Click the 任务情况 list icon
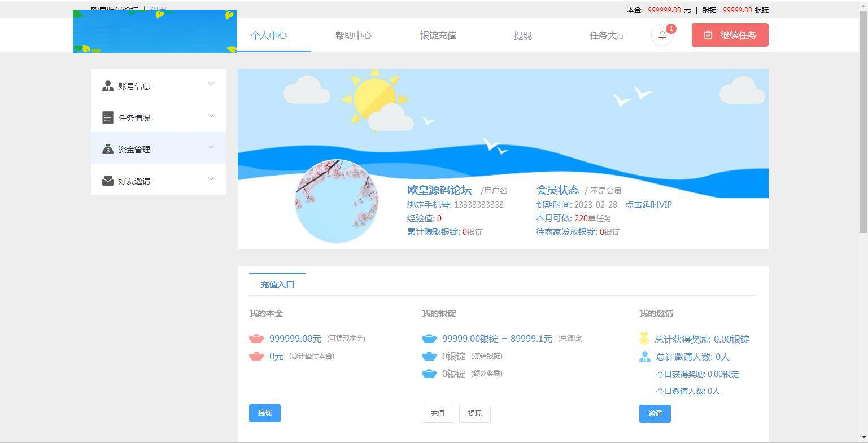 108,117
